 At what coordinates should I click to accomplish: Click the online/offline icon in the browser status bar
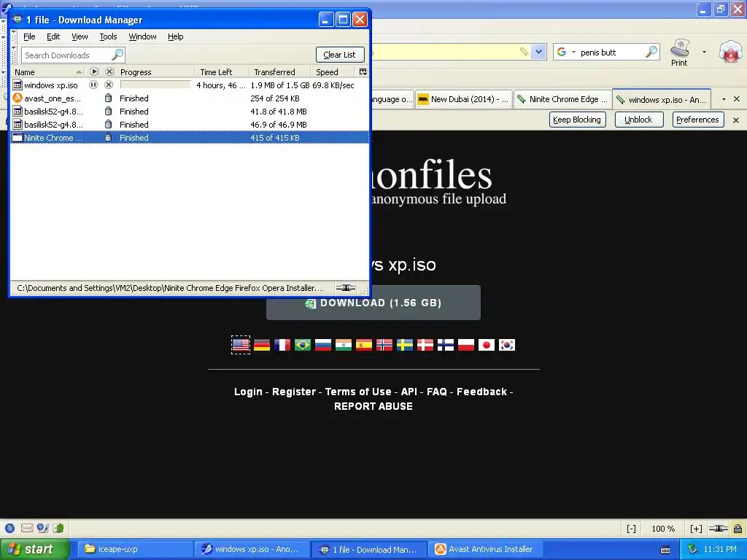(x=718, y=529)
